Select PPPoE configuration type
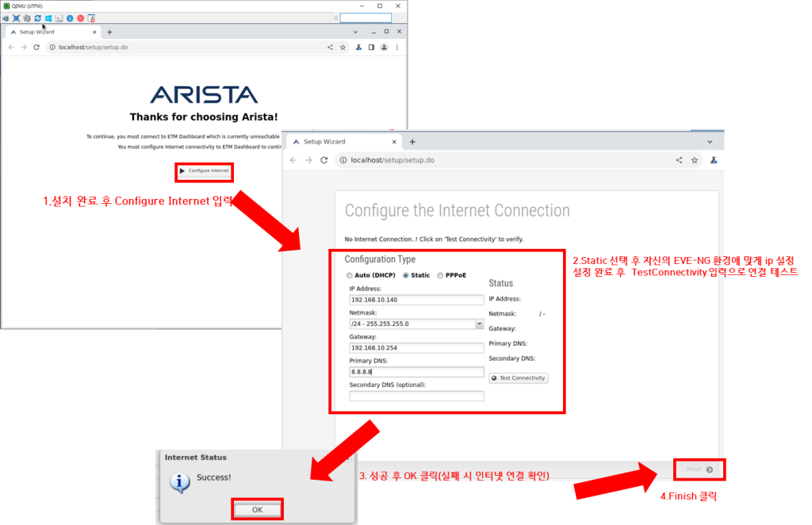This screenshot has height=525, width=812. 440,275
